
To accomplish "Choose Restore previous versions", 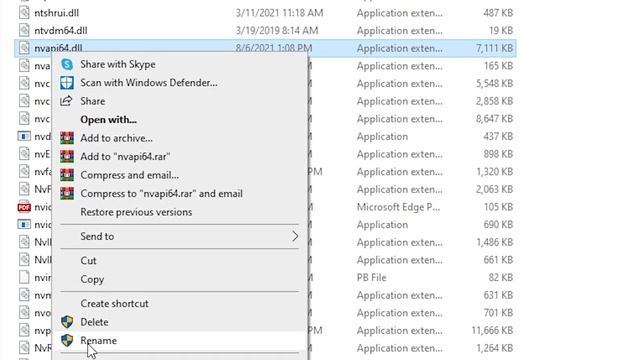I will [x=136, y=212].
